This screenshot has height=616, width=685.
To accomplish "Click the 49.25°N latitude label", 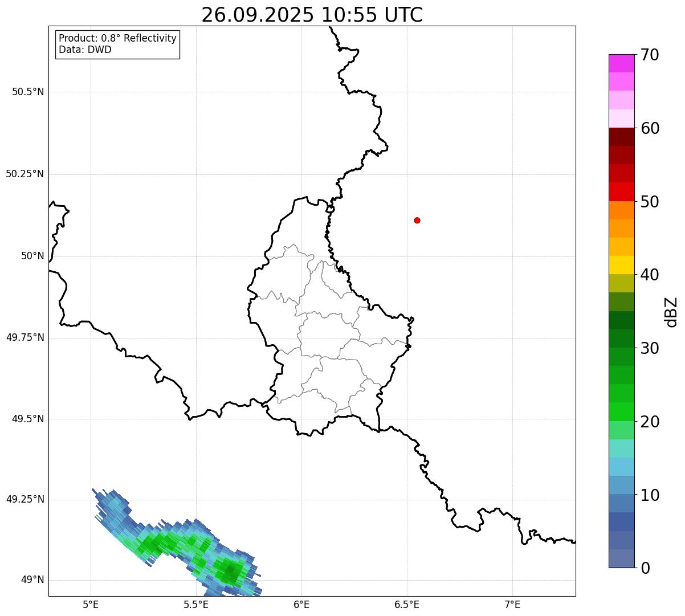I will point(25,499).
